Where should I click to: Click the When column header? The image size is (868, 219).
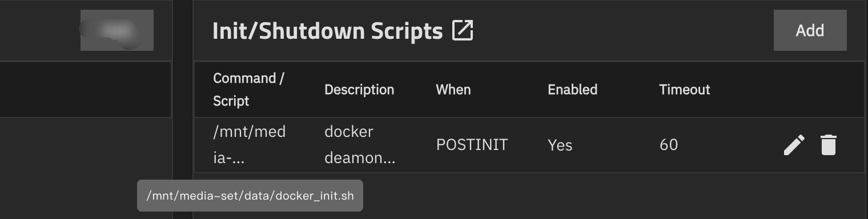coord(453,90)
